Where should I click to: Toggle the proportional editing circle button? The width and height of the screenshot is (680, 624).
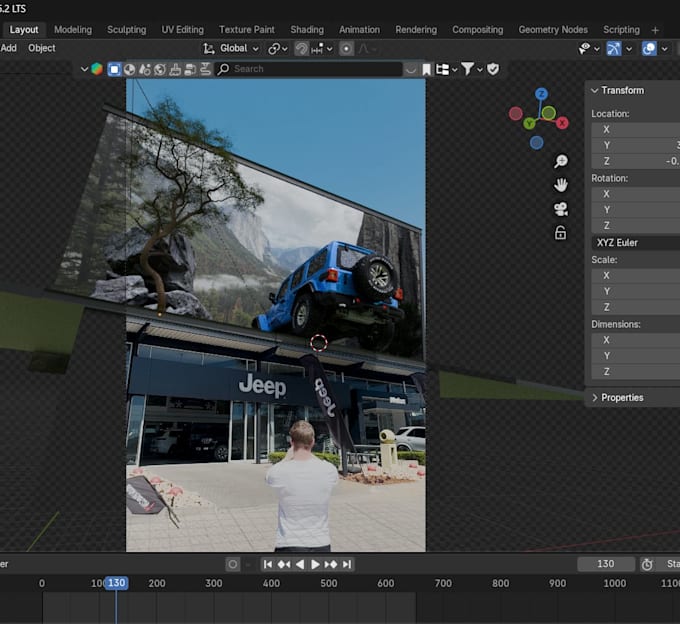coord(346,49)
